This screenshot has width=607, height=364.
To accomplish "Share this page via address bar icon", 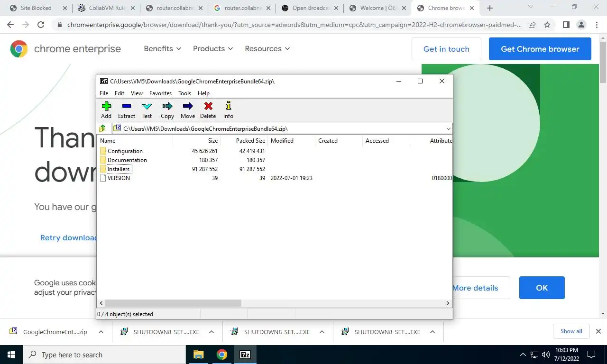I will pos(532,25).
